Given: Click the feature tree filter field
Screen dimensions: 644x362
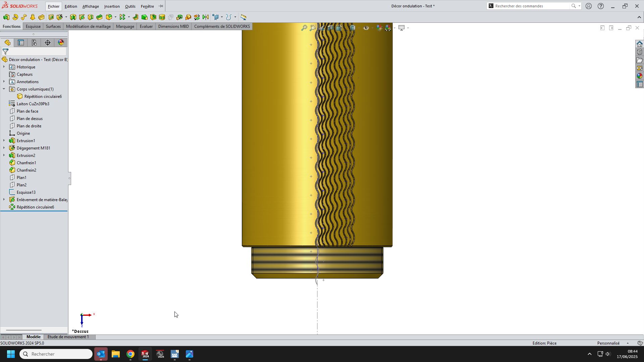Looking at the screenshot, I should click(34, 52).
